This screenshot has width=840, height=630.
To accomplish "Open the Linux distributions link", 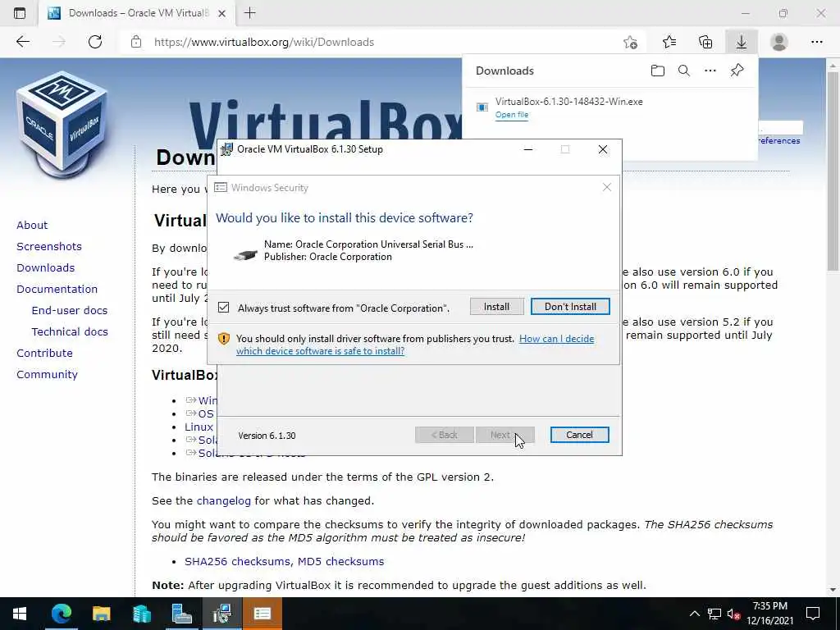I will pyautogui.click(x=199, y=427).
